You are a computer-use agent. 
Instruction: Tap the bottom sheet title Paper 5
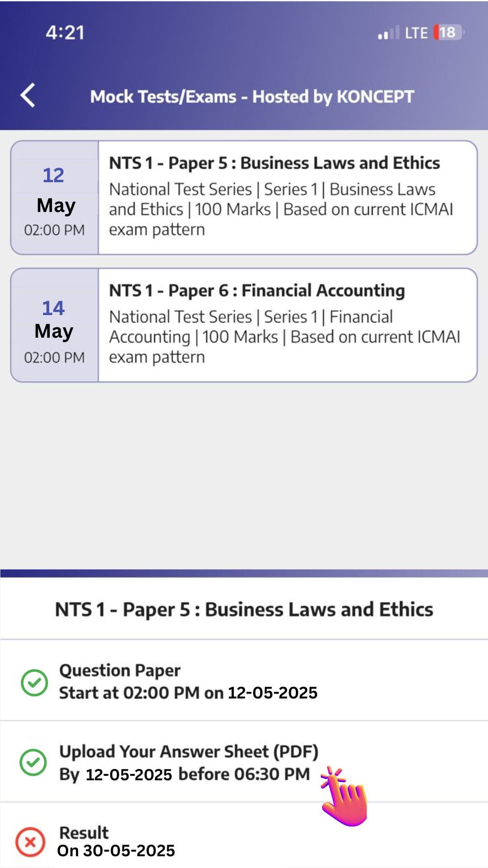point(244,609)
